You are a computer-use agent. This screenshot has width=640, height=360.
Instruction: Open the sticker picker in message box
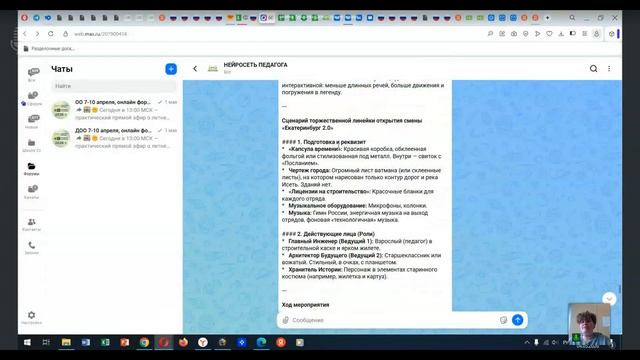[503, 320]
